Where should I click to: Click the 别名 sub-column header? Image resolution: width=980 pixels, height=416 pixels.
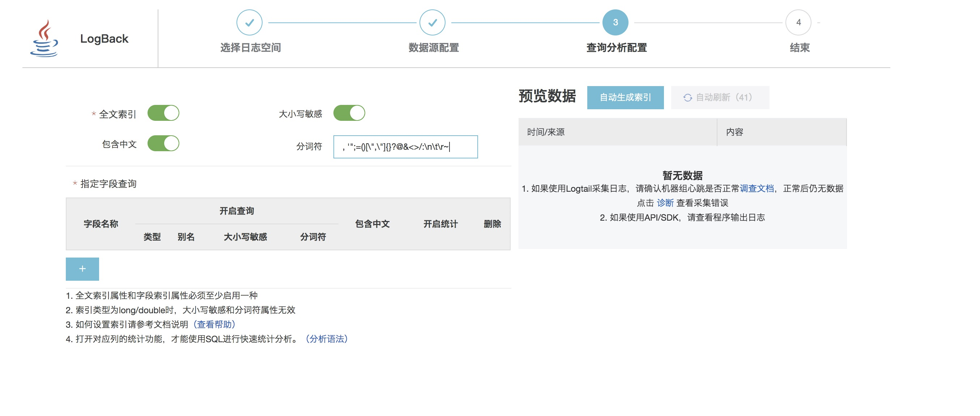186,237
